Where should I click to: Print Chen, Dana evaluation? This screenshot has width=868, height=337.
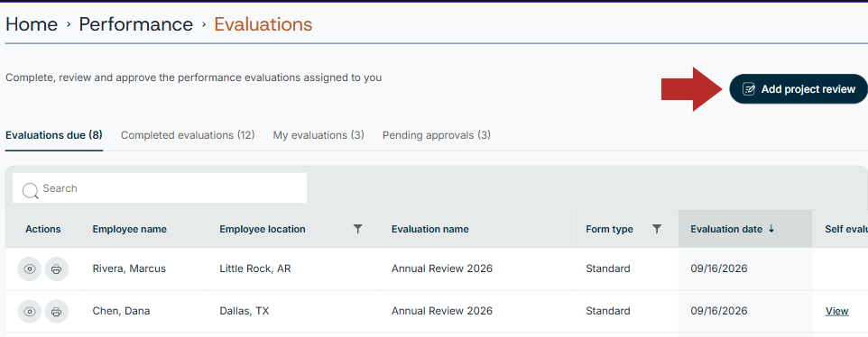(57, 312)
